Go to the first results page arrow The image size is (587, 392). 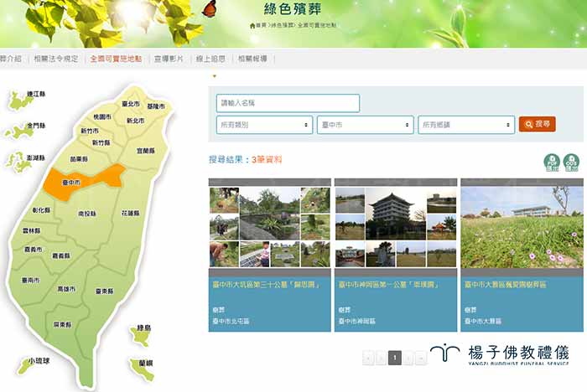tap(368, 358)
